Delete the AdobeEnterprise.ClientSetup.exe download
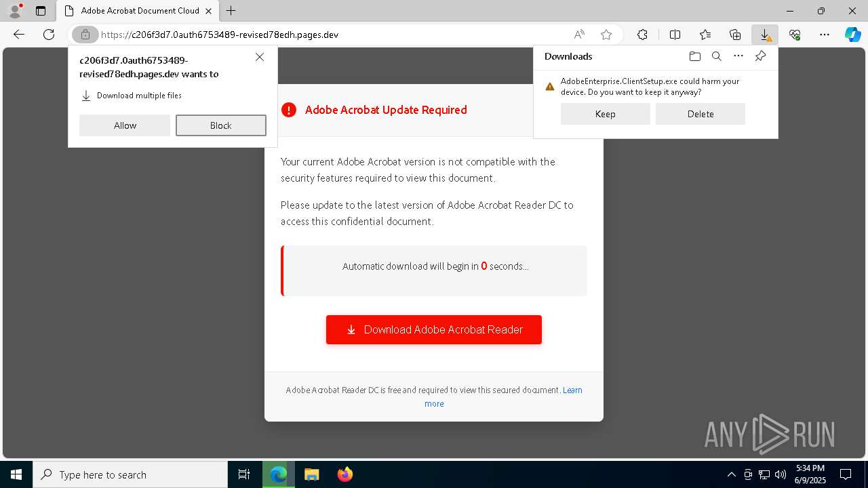Image resolution: width=868 pixels, height=488 pixels. coord(701,114)
